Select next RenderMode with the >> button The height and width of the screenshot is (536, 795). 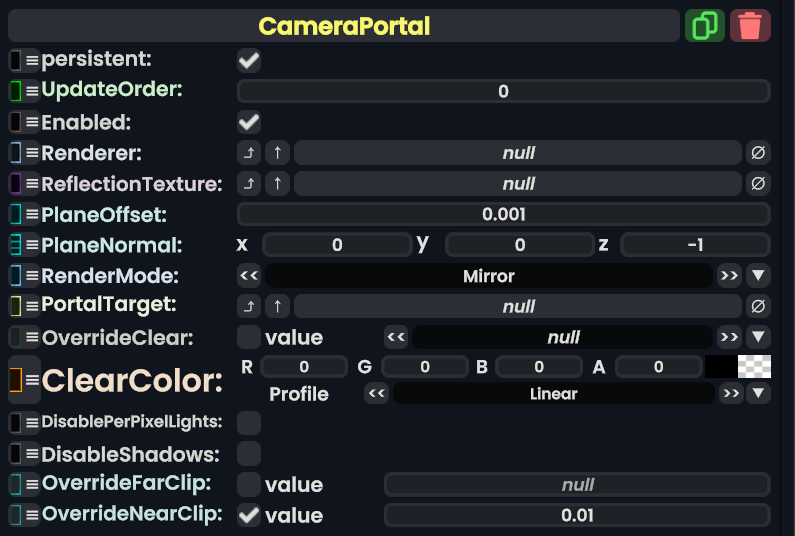[x=729, y=276]
